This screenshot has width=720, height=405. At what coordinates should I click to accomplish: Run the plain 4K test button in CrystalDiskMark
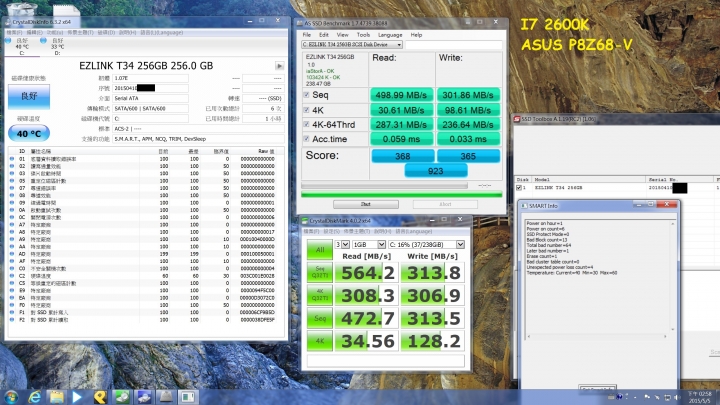click(320, 341)
